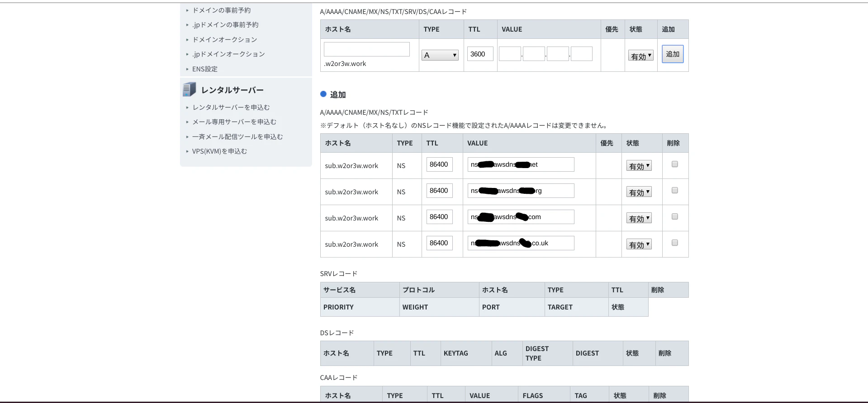Tick the delete checkbox for awsdns .co.uk record
This screenshot has height=403, width=868.
pos(675,243)
